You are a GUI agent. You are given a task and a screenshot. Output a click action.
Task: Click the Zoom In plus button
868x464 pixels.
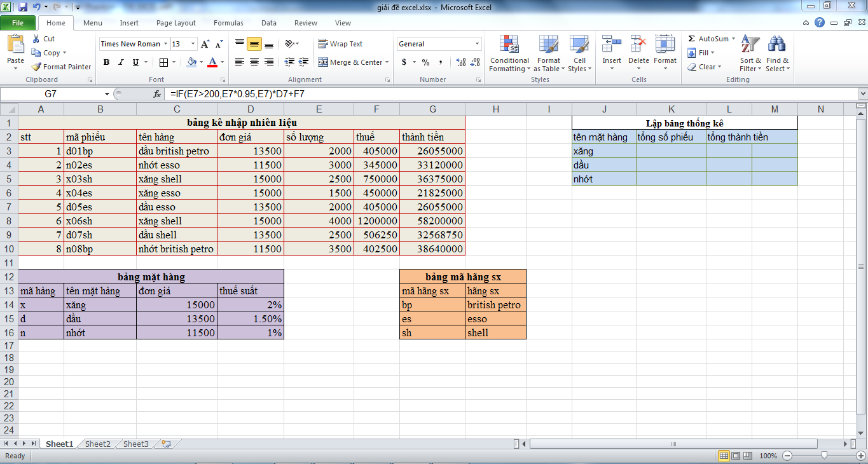click(x=860, y=456)
